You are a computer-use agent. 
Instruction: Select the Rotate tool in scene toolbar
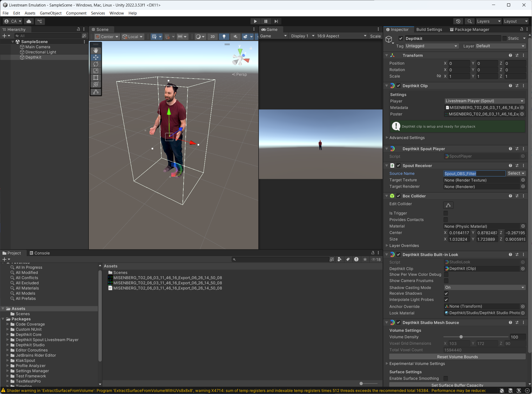96,64
